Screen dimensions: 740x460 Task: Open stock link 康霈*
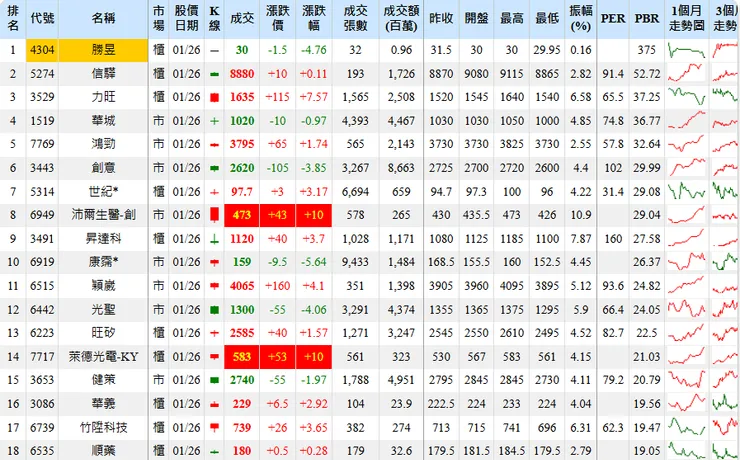tap(103, 262)
